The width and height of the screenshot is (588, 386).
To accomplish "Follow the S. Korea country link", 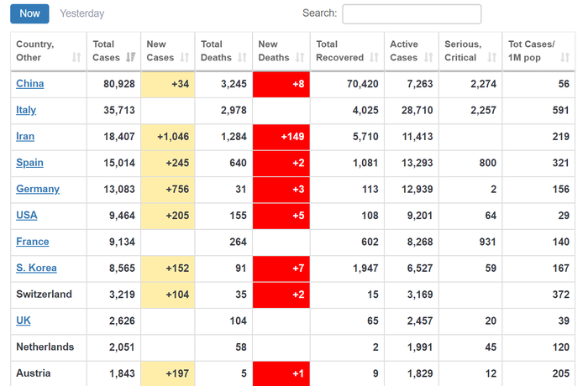I will coord(36,268).
